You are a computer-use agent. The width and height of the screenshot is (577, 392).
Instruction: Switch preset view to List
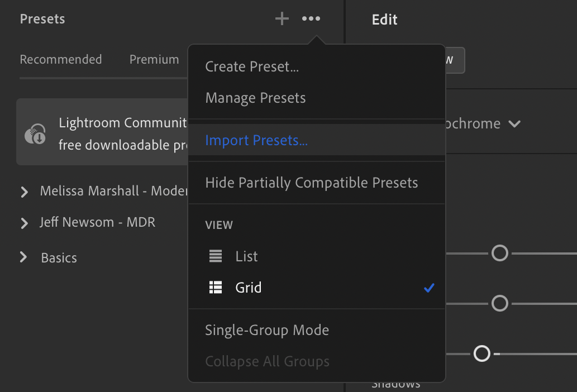coord(317,256)
